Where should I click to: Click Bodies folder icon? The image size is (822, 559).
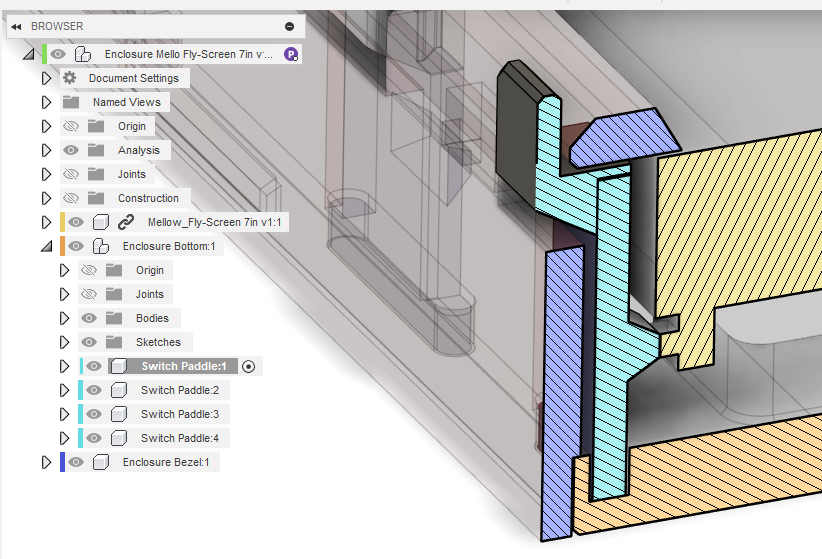click(114, 318)
